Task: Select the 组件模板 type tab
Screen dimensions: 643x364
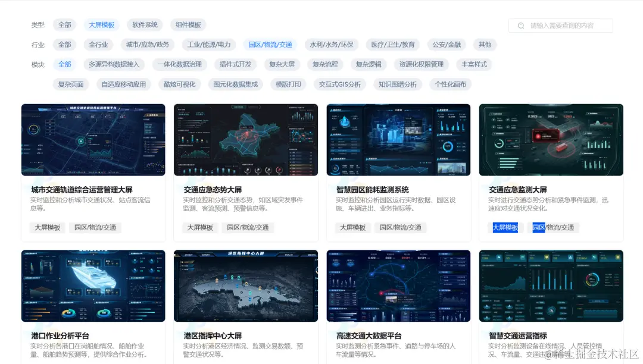Action: [x=188, y=24]
